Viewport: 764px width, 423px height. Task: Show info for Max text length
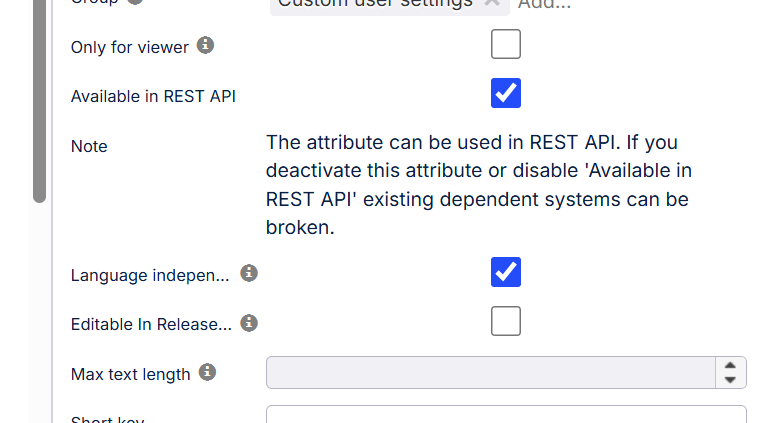coord(207,372)
